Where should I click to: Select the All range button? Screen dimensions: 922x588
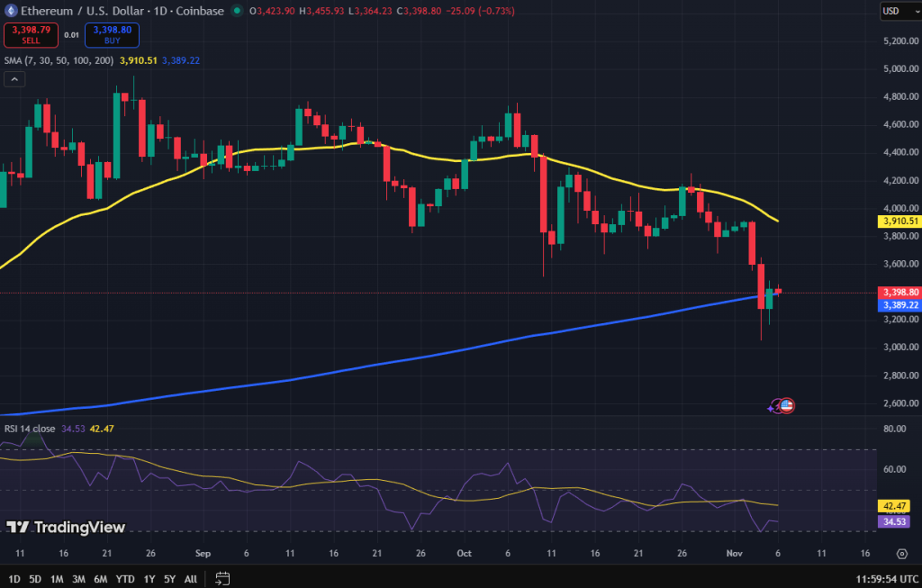click(191, 579)
